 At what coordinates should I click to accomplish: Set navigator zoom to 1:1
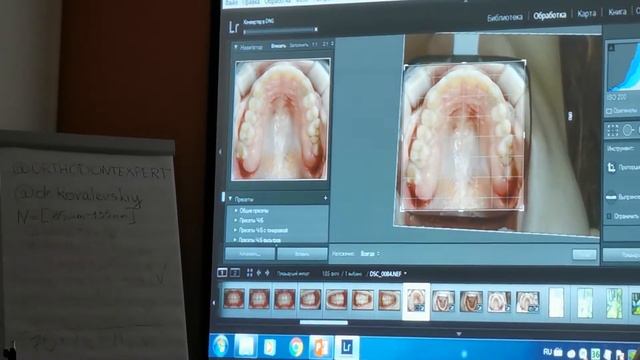tap(315, 44)
